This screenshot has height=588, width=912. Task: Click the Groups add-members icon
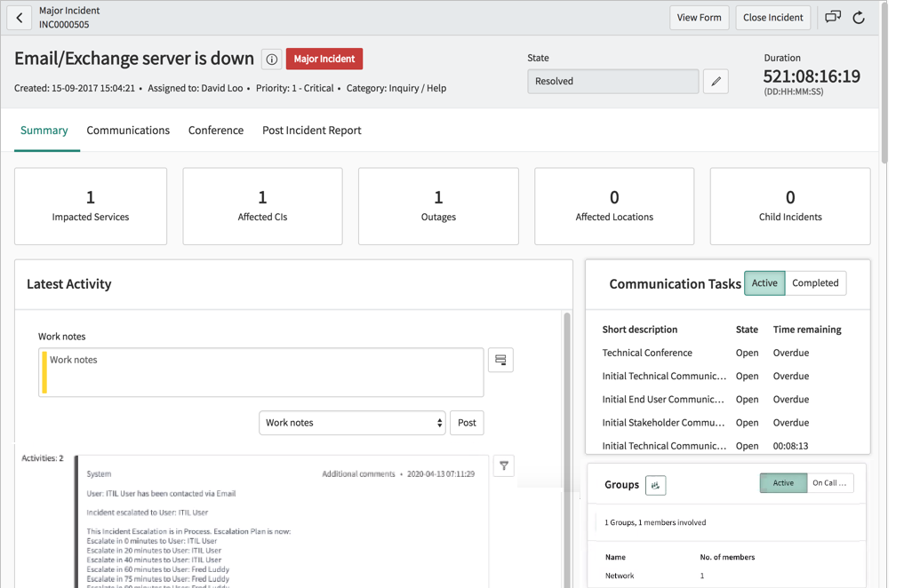655,485
